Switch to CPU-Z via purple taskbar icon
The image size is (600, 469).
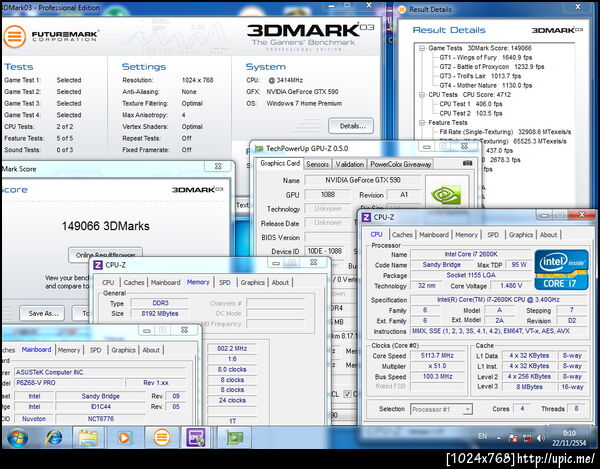coord(196,437)
